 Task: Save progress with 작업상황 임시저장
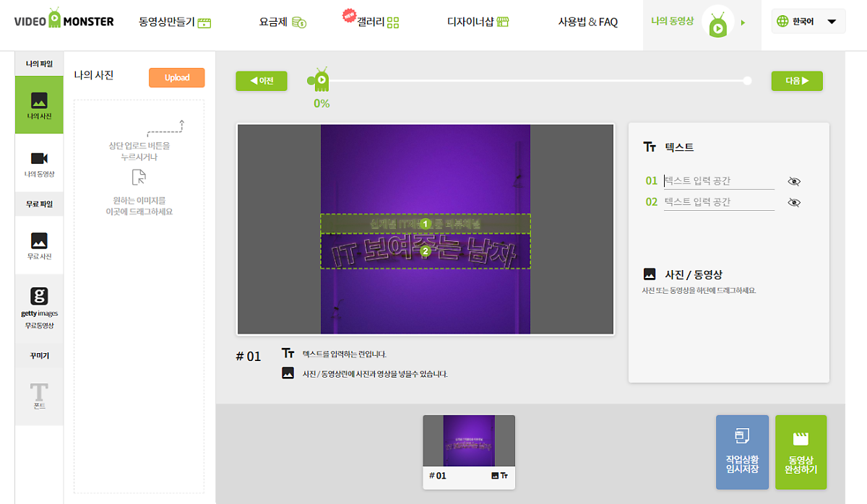pyautogui.click(x=742, y=453)
